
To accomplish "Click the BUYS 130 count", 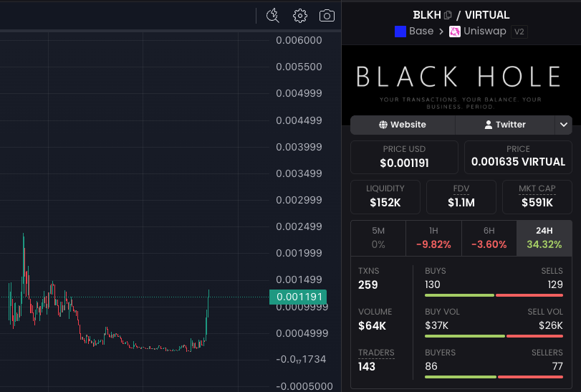I will tap(433, 285).
